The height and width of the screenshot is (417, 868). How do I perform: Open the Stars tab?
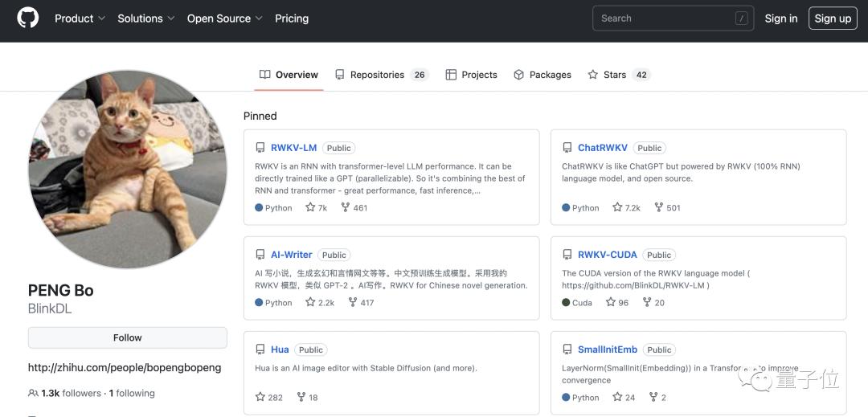pyautogui.click(x=616, y=75)
